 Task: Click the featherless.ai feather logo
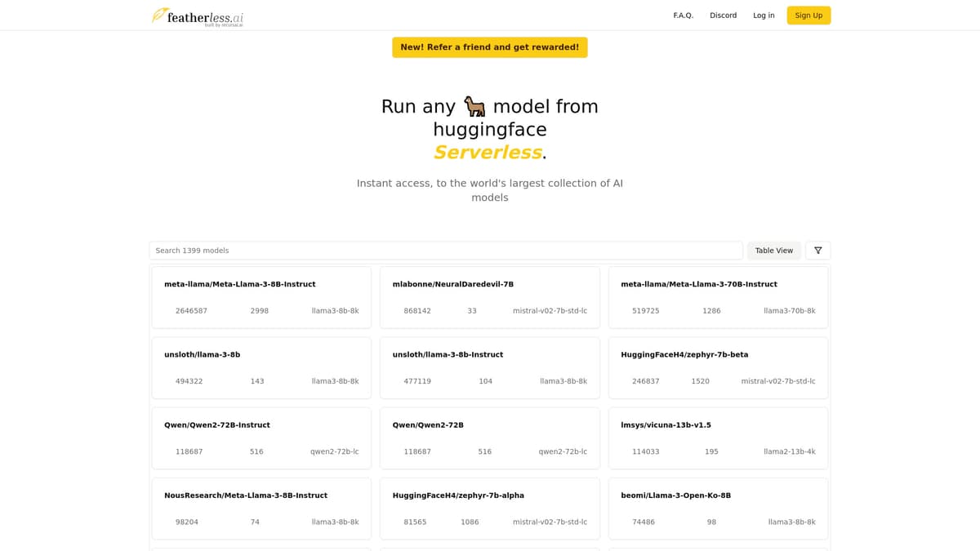click(198, 16)
